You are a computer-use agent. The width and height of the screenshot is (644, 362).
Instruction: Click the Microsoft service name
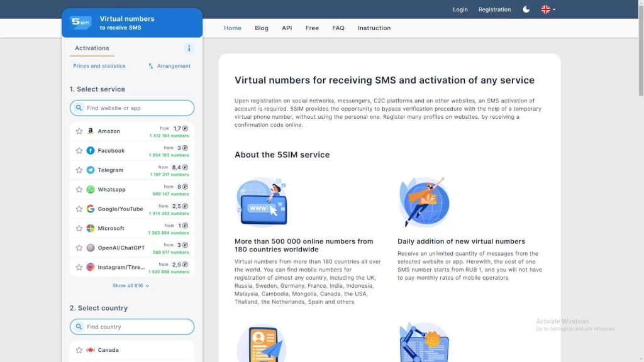tap(111, 228)
